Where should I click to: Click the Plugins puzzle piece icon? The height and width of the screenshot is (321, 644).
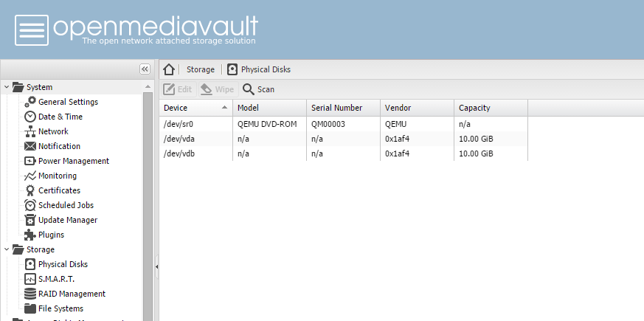coord(30,235)
